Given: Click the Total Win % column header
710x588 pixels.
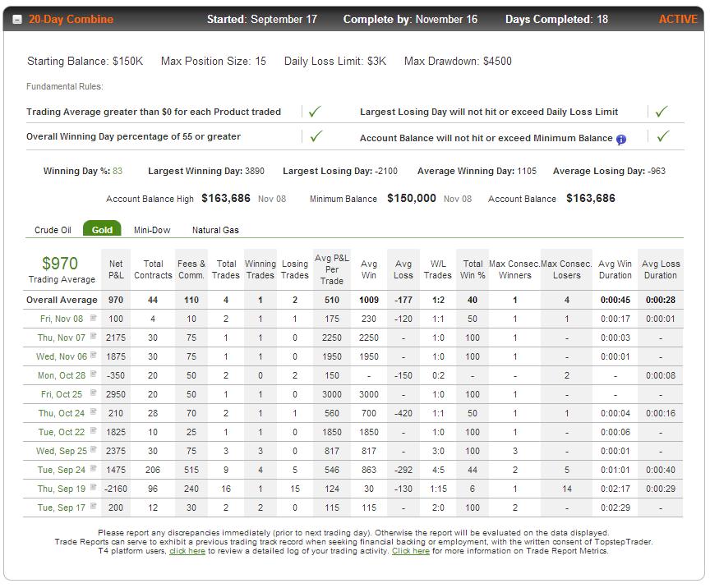Looking at the screenshot, I should point(473,269).
